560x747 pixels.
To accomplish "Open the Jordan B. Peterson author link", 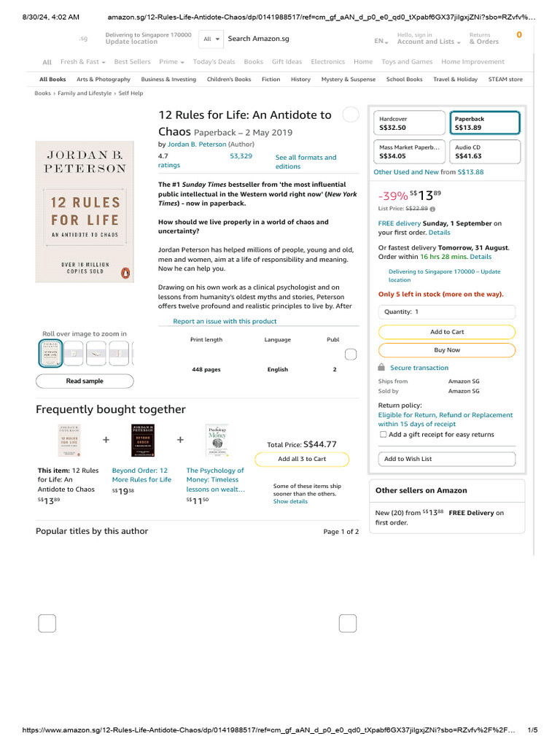I will (197, 144).
